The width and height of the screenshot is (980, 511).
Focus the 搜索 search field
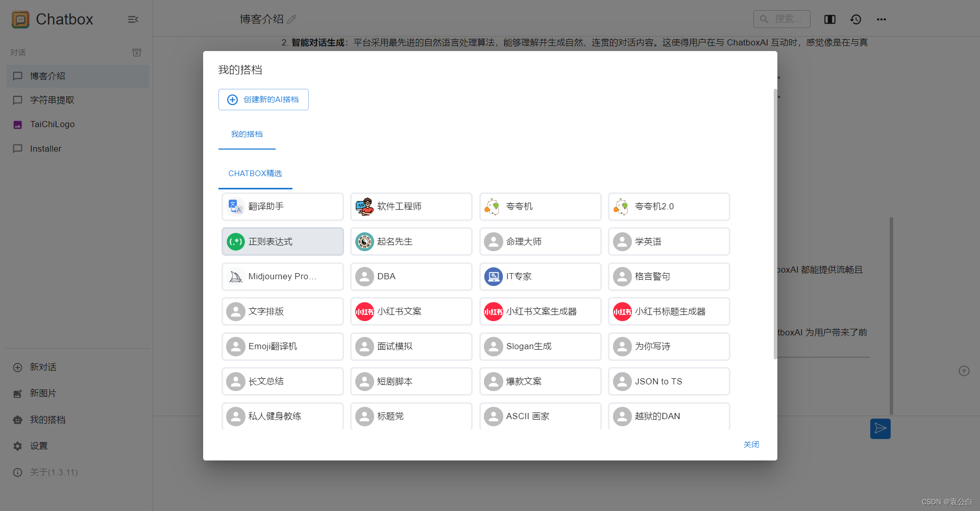tap(781, 19)
